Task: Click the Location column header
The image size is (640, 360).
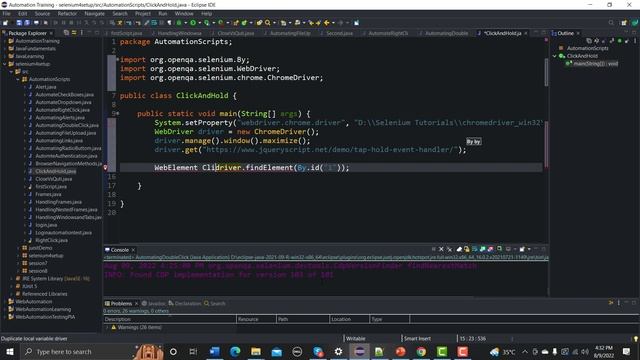Action: 349,319
